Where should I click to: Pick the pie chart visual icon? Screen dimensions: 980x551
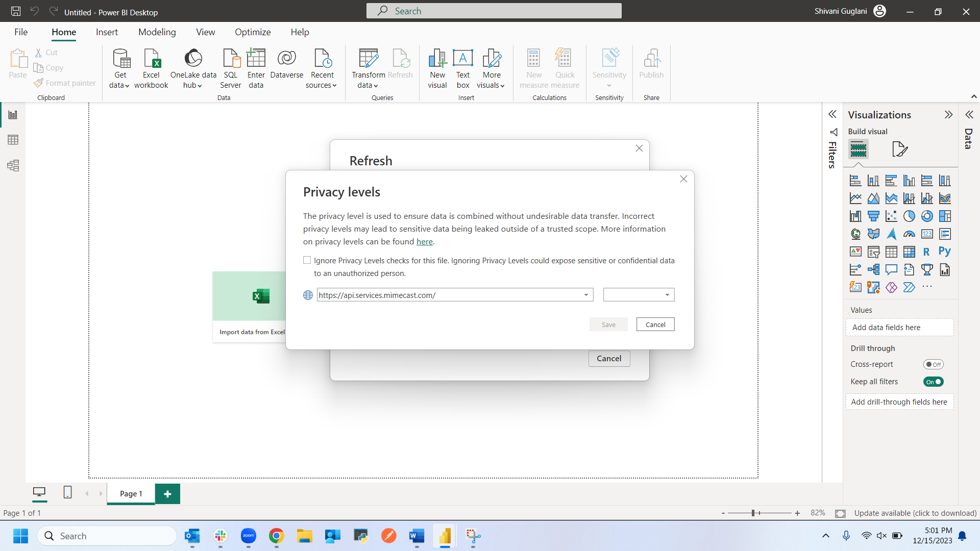tap(909, 216)
